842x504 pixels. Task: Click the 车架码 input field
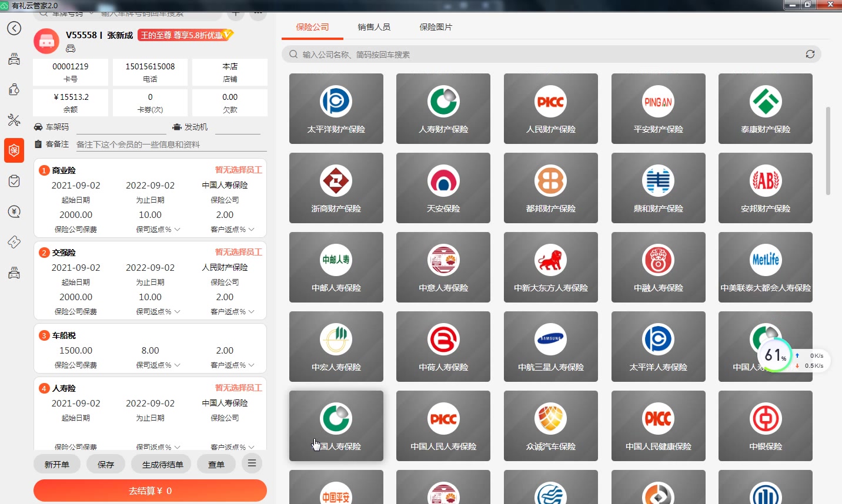click(122, 127)
